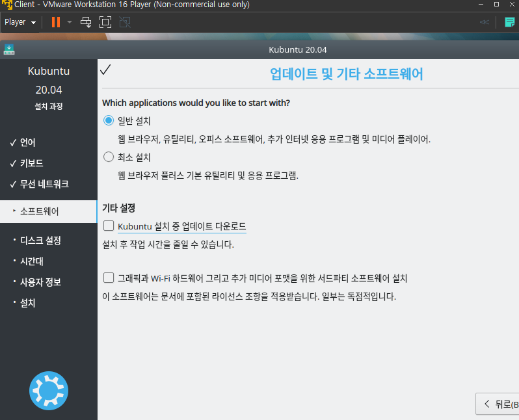Image resolution: width=519 pixels, height=420 pixels.
Task: Click the 일반 설치 description about 오피스 소프트웨어
Action: click(274, 139)
